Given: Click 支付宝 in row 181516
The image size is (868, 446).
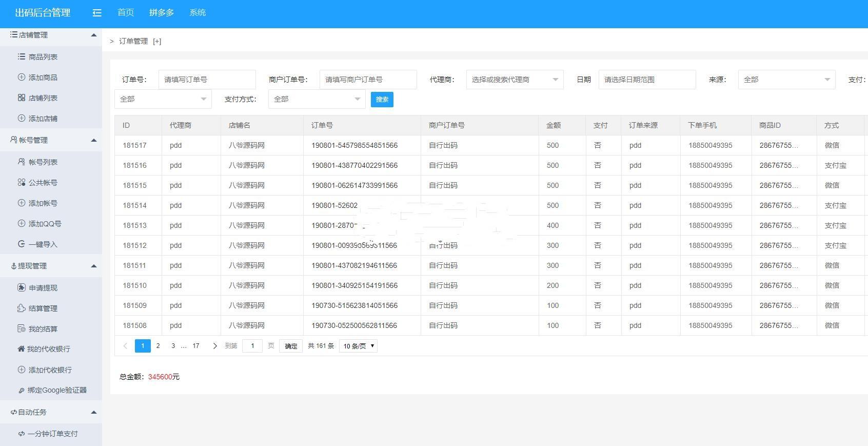Looking at the screenshot, I should 836,166.
